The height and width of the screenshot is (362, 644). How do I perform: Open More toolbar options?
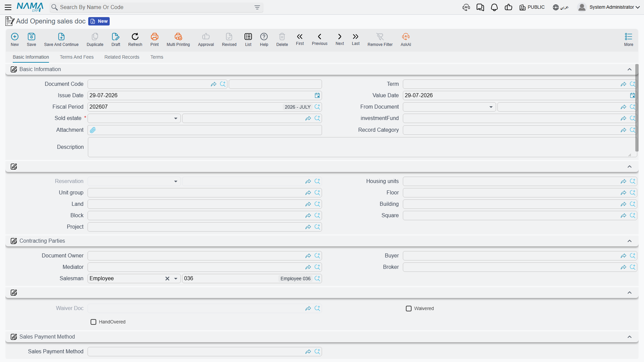pos(629,40)
